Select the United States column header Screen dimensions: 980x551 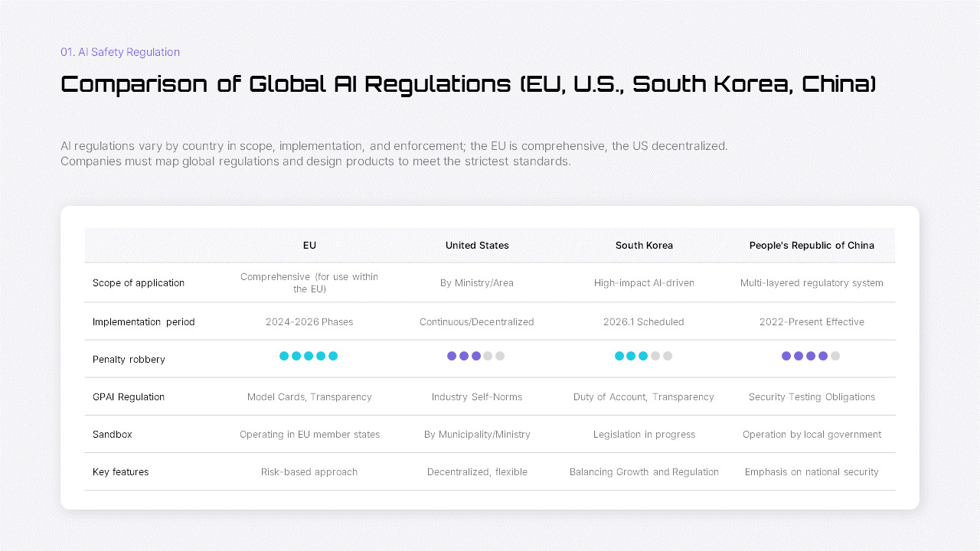477,245
